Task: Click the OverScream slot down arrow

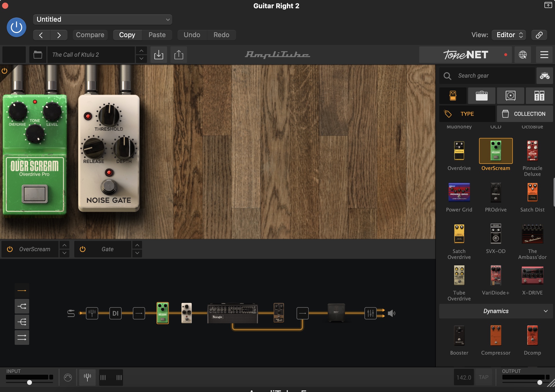Action: tap(64, 253)
